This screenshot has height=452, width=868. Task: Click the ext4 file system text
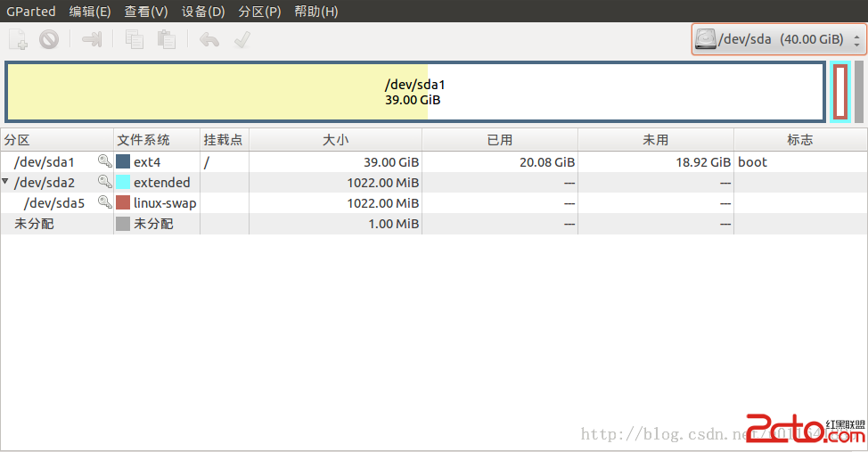[x=147, y=161]
